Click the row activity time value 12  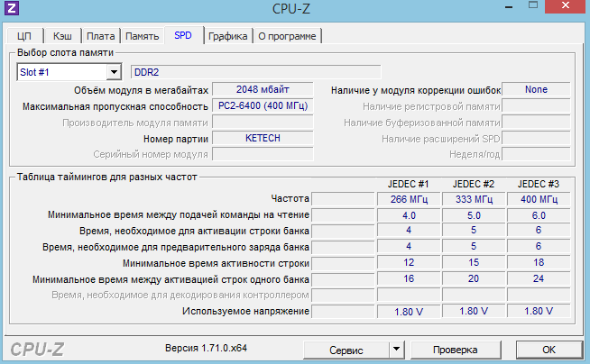409,262
